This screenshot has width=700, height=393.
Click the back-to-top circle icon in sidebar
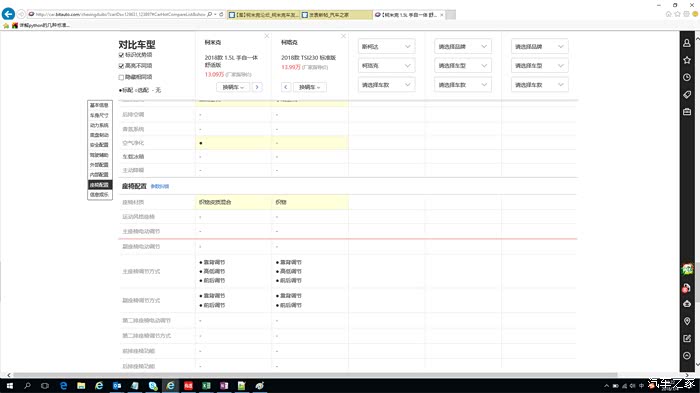click(x=687, y=355)
